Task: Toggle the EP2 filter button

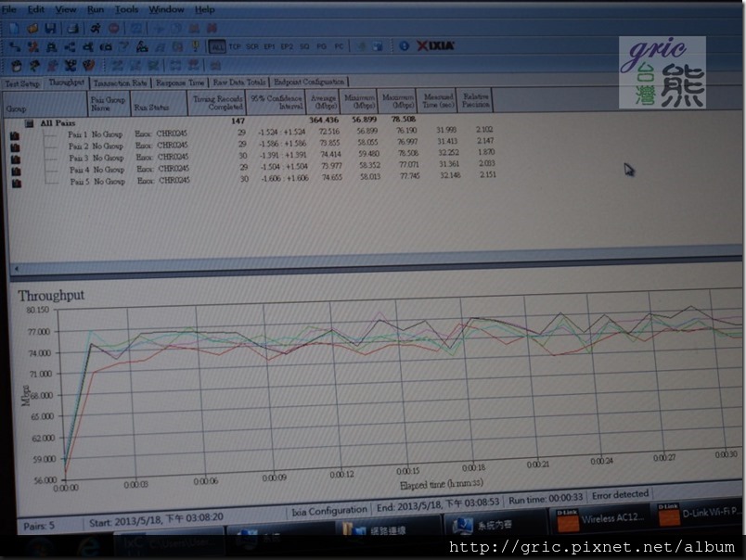Action: tap(287, 46)
